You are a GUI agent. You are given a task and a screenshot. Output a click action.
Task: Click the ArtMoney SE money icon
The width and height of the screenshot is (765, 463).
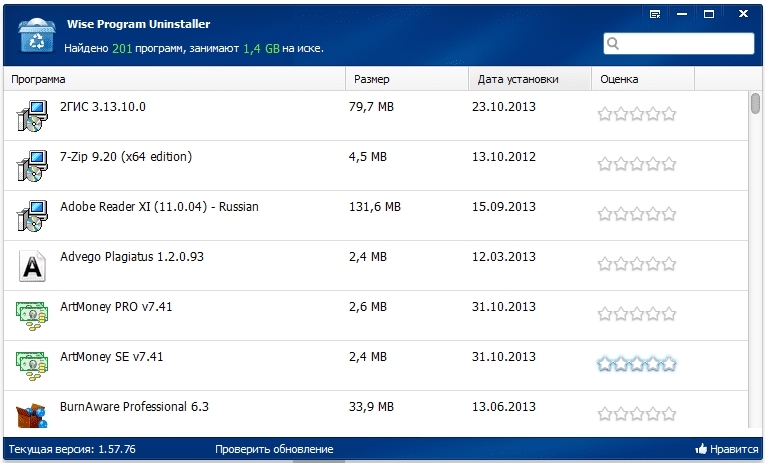32,366
